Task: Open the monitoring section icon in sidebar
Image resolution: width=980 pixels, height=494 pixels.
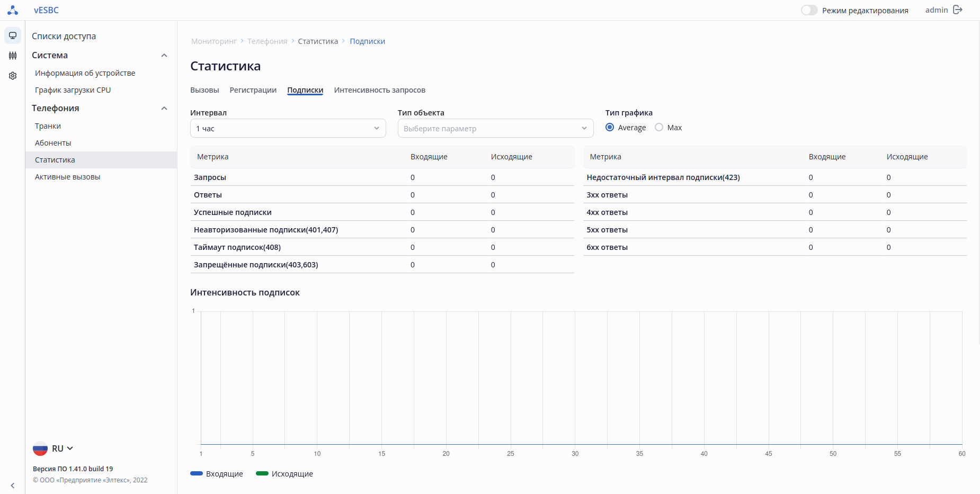Action: click(x=13, y=35)
